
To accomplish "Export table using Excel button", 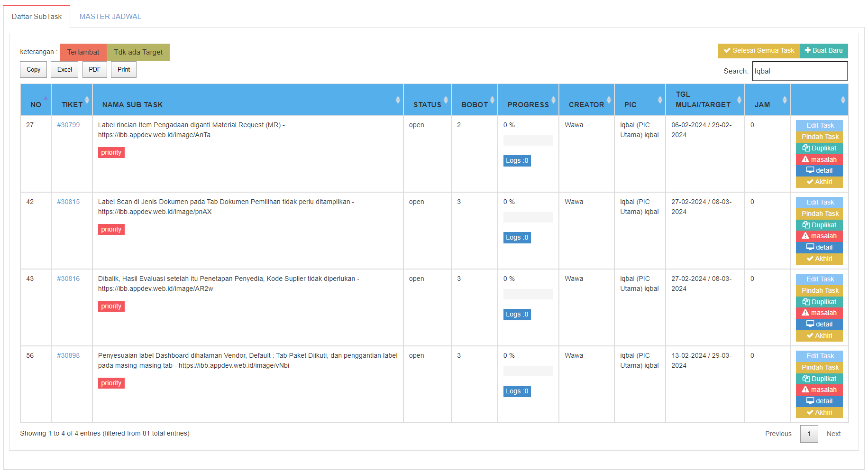I will pos(64,70).
